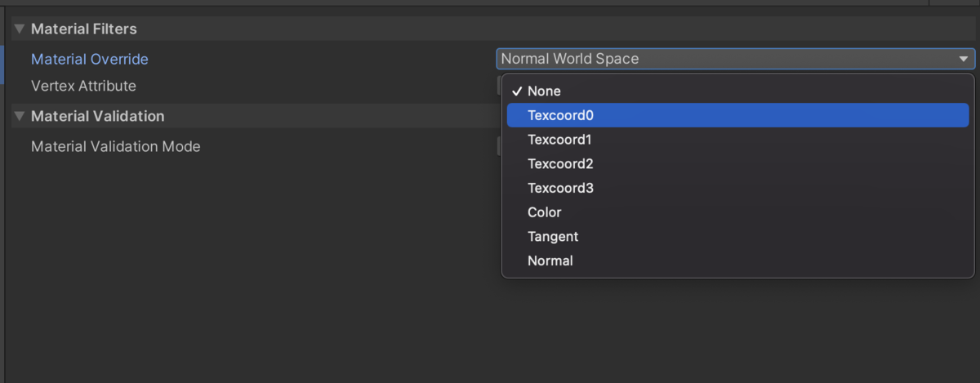The height and width of the screenshot is (383, 980).
Task: Collapse the Material Validation foldout triangle
Action: 19,116
